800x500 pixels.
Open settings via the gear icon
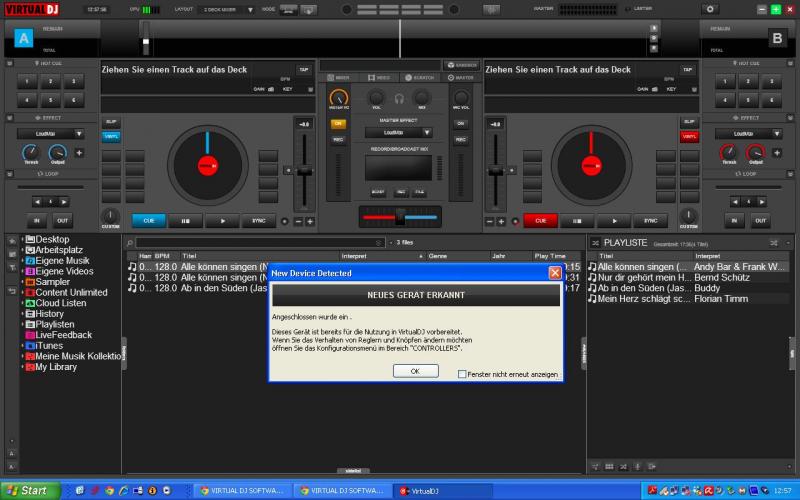[x=710, y=9]
